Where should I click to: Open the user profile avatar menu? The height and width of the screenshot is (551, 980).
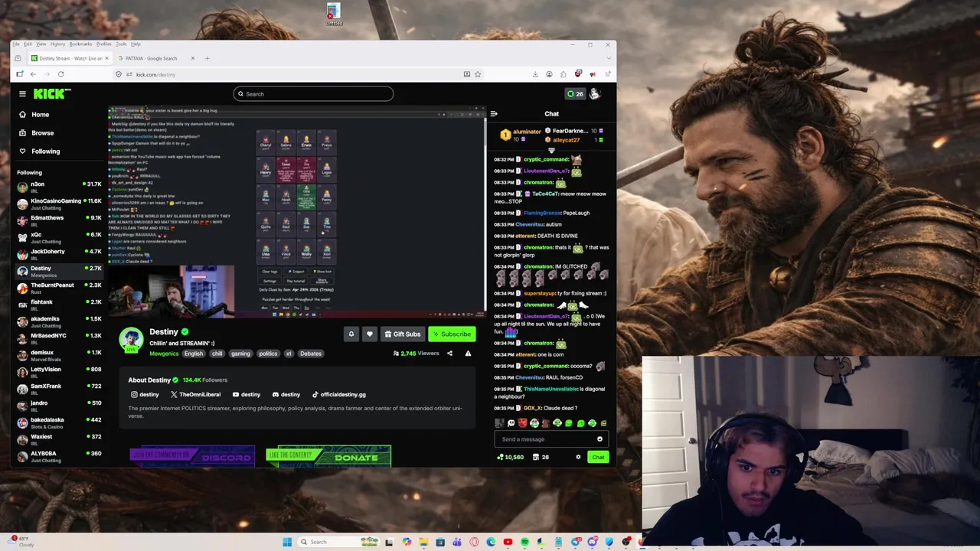[595, 93]
